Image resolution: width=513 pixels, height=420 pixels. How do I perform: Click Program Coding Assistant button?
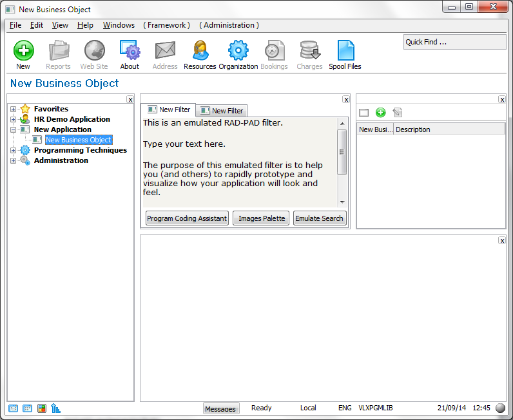[187, 218]
